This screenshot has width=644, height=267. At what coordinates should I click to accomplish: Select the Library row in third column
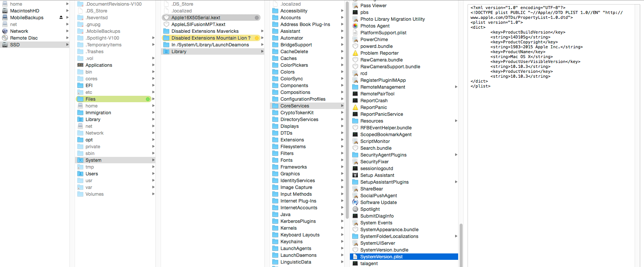point(213,52)
